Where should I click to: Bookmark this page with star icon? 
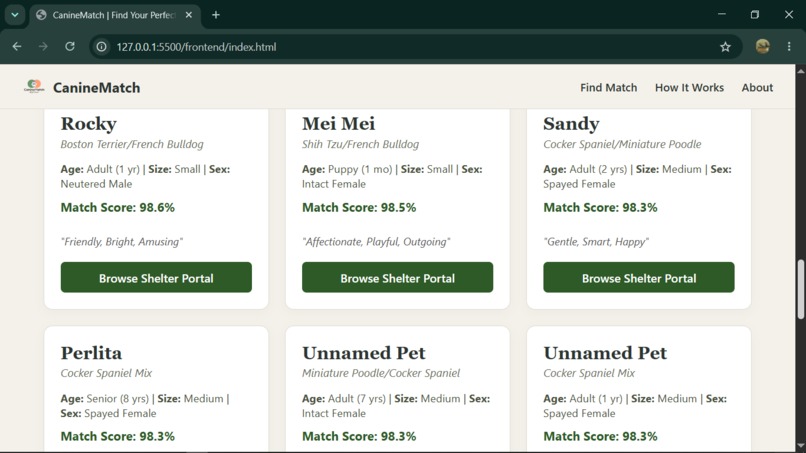pos(725,47)
